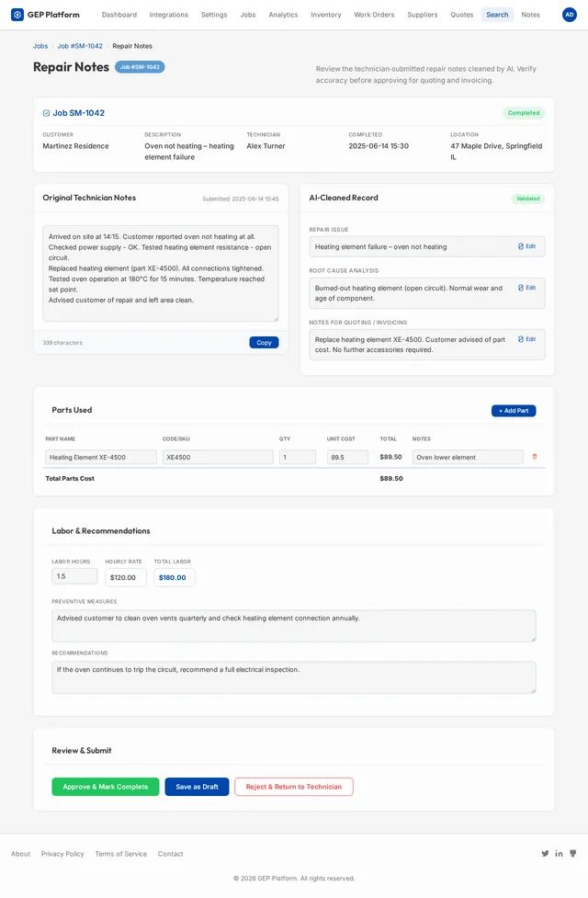Image resolution: width=588 pixels, height=898 pixels.
Task: Click the Validated status badge
Action: click(x=528, y=199)
